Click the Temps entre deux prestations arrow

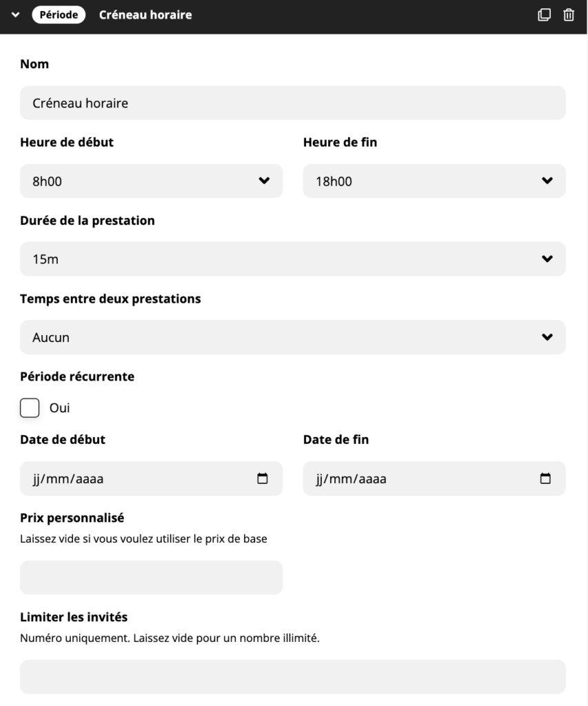click(x=547, y=338)
